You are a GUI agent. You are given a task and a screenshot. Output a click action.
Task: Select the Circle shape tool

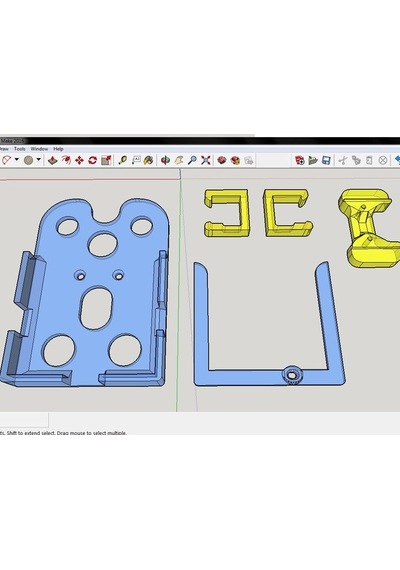point(28,160)
